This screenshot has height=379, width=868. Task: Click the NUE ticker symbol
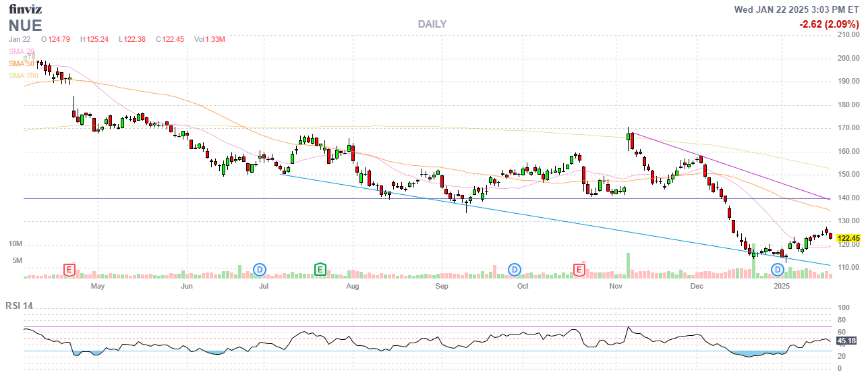pos(25,26)
